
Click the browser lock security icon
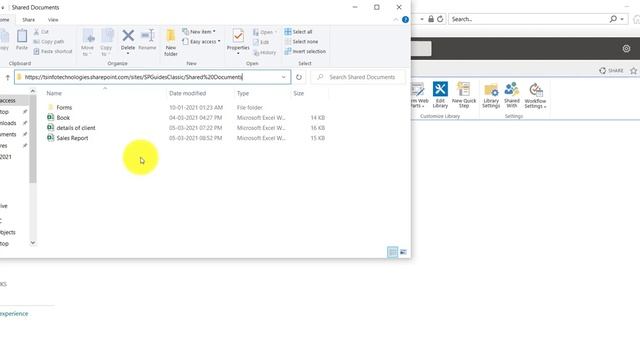point(431,19)
